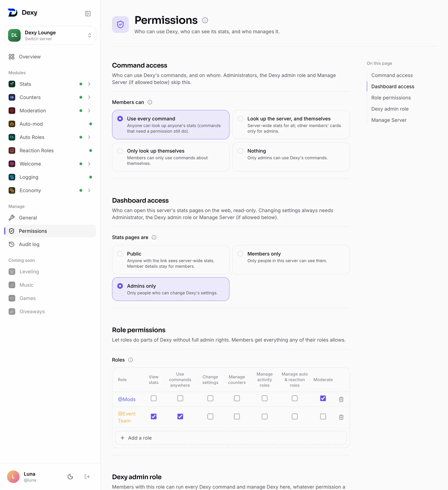
Task: Click the Reaction Roles module icon
Action: coord(12,151)
